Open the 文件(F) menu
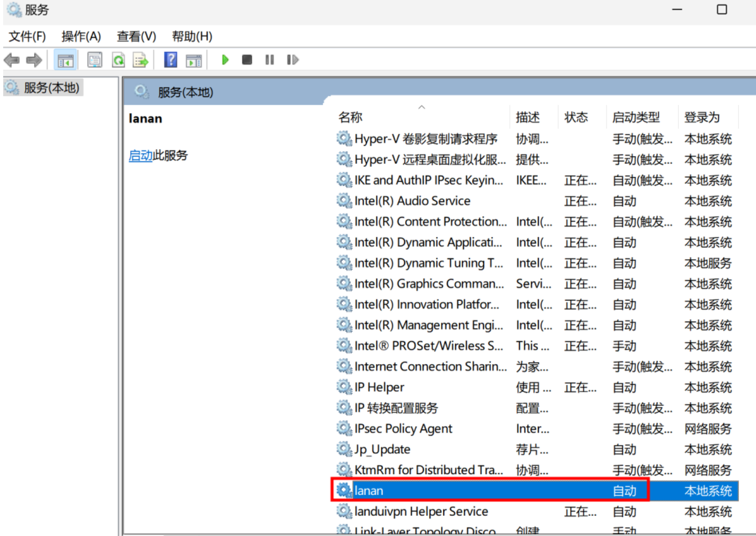756x536 pixels. pos(27,36)
